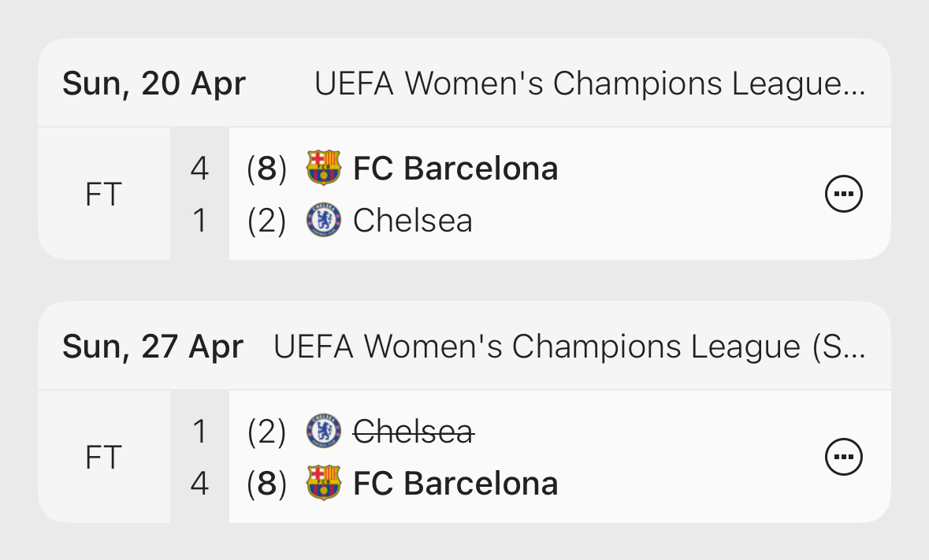This screenshot has width=929, height=560.
Task: Click Chelsea crest in first match
Action: click(x=323, y=221)
